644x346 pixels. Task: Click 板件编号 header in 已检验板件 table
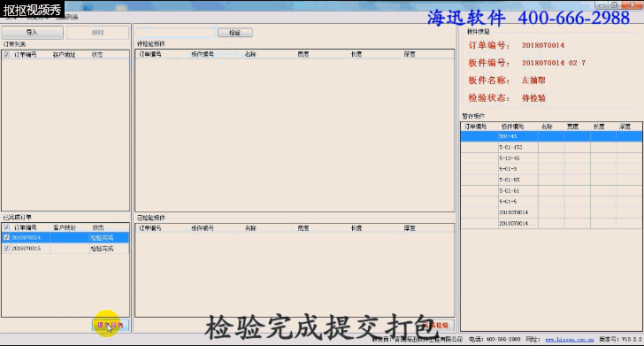pyautogui.click(x=203, y=227)
